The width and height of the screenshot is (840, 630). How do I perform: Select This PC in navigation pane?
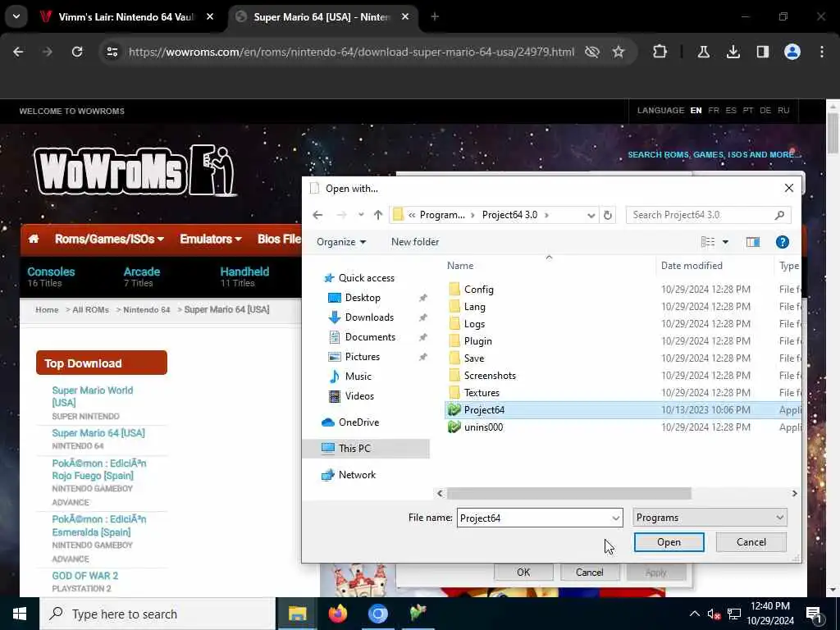point(354,449)
